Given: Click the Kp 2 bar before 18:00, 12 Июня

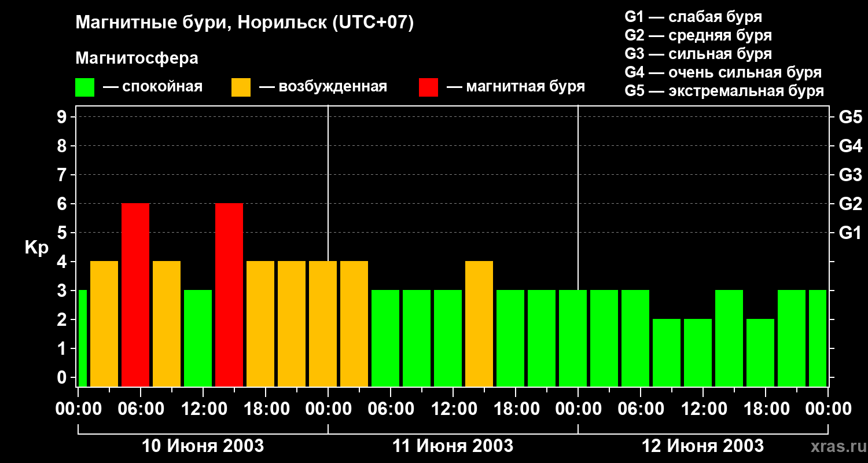Looking at the screenshot, I should click(x=760, y=353).
